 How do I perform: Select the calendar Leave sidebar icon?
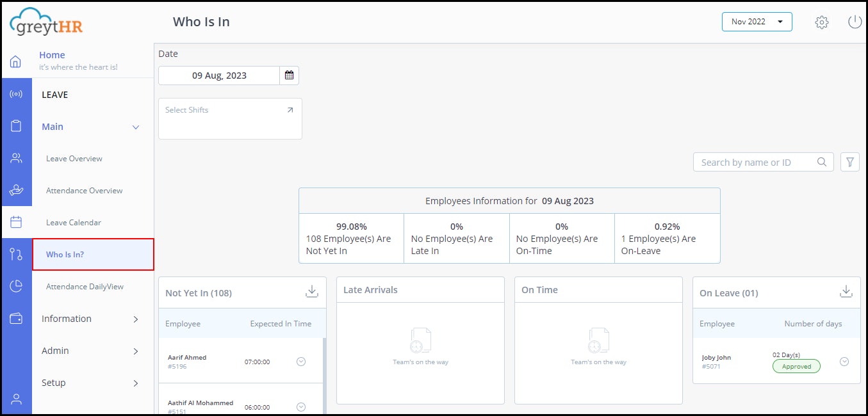coord(16,222)
